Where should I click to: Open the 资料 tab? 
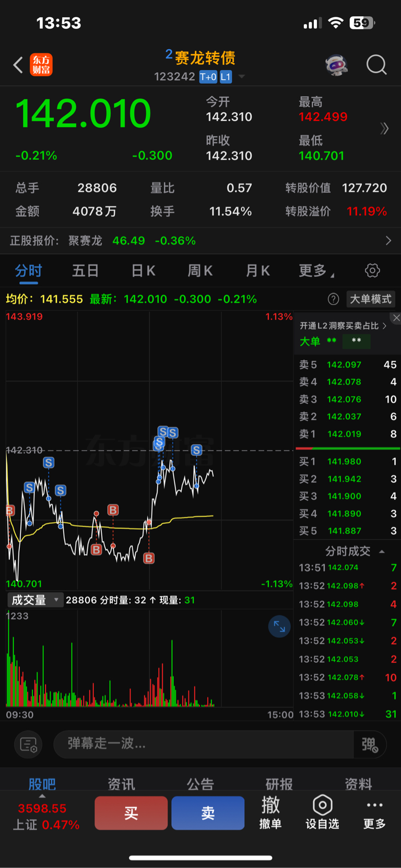click(x=358, y=784)
